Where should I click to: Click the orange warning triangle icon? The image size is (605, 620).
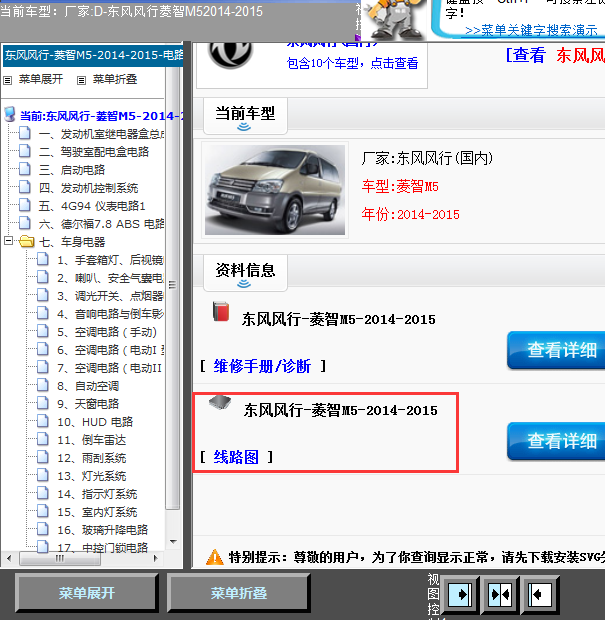(215, 557)
